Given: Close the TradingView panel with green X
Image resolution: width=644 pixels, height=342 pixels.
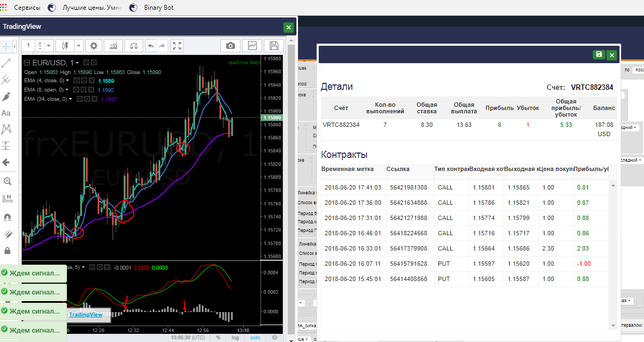Looking at the screenshot, I should [x=289, y=27].
